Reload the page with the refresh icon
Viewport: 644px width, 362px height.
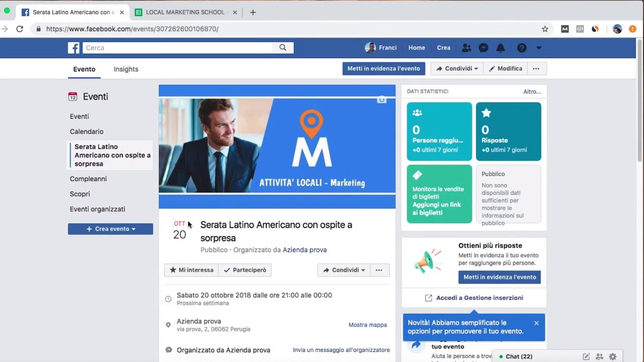pos(20,29)
